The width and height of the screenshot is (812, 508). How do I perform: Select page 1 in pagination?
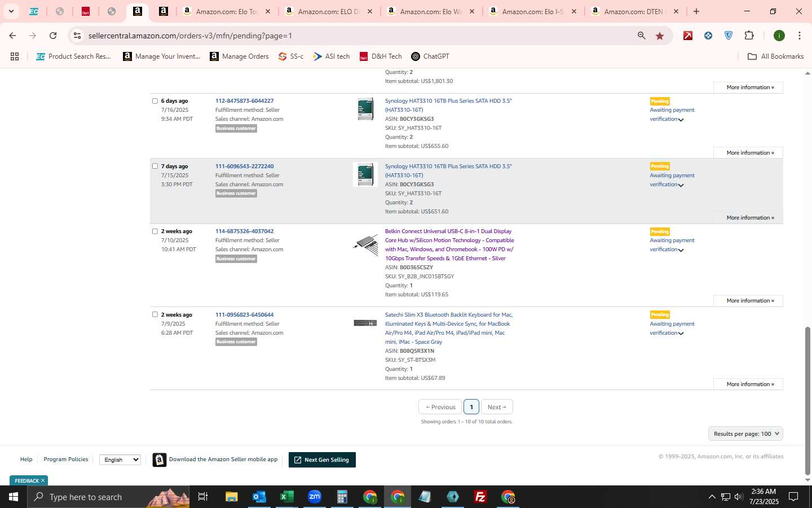(471, 407)
